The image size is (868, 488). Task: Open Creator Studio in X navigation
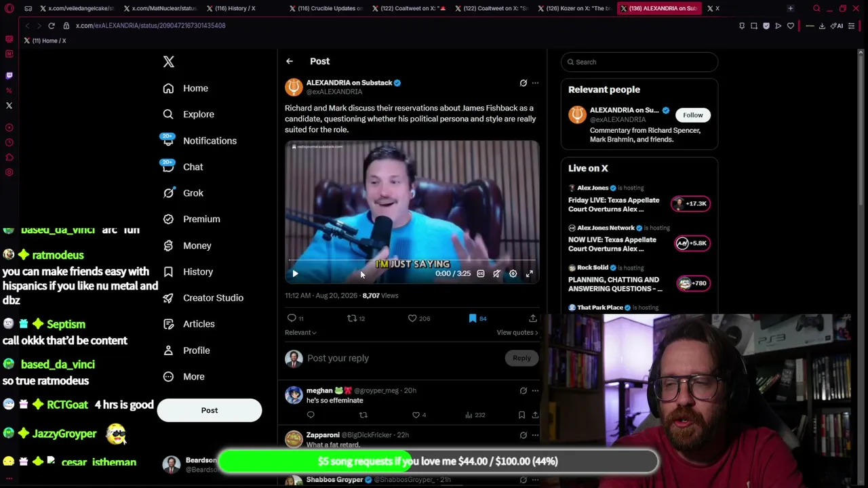pyautogui.click(x=203, y=298)
